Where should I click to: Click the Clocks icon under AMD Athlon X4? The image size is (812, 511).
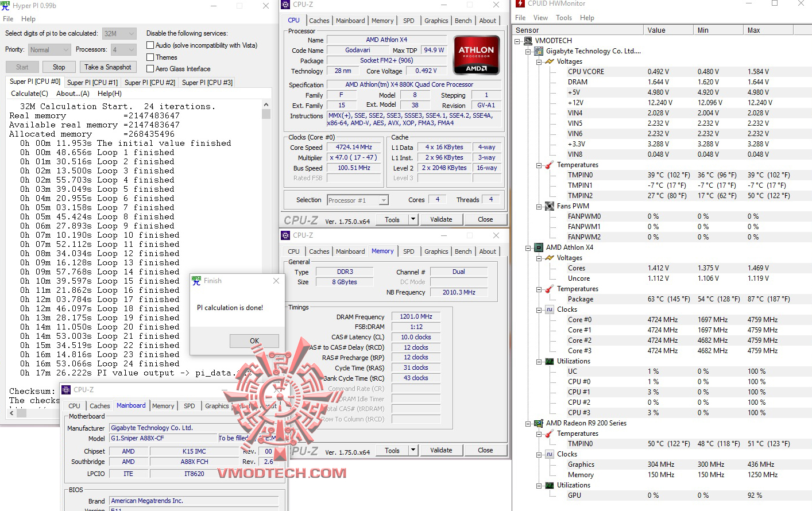[x=550, y=309]
